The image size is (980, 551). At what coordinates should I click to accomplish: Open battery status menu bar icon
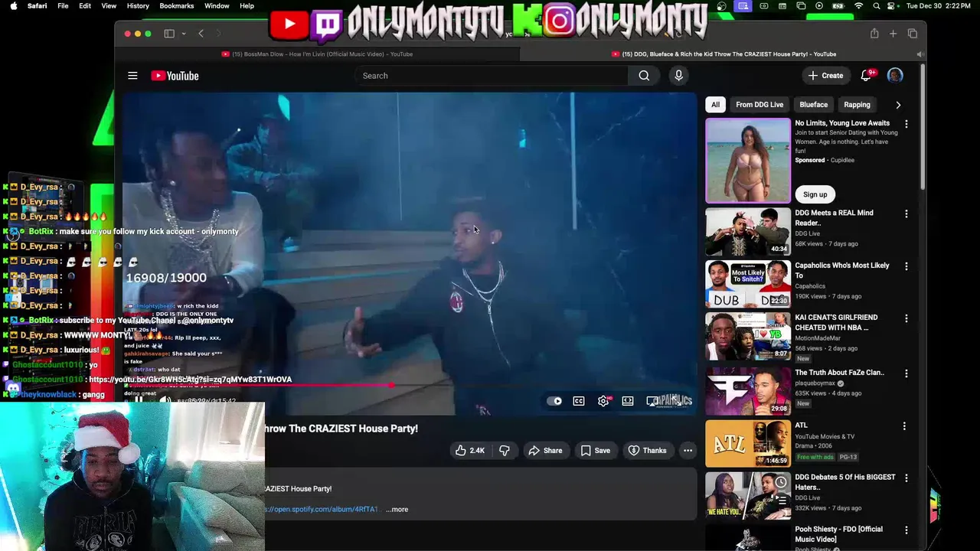point(838,6)
